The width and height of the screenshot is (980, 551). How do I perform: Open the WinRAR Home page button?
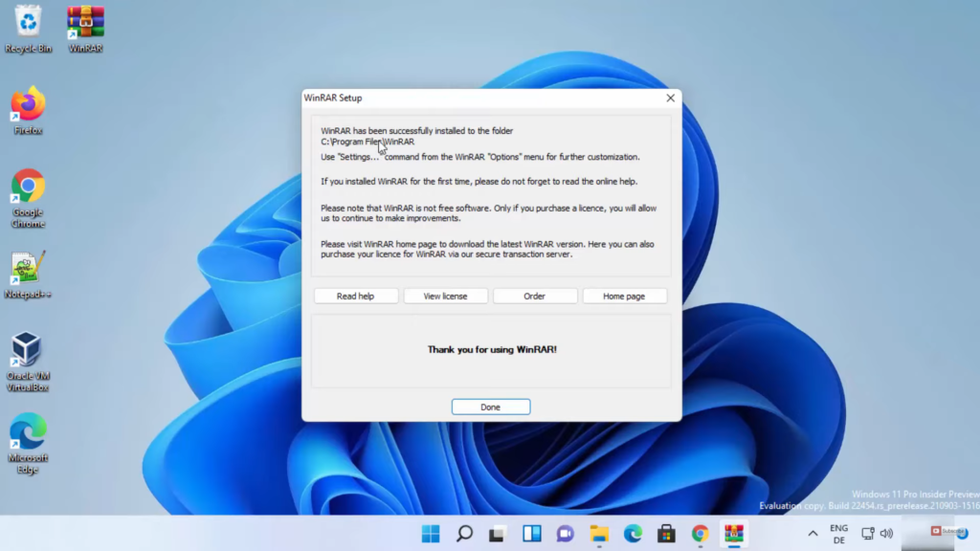pos(624,296)
